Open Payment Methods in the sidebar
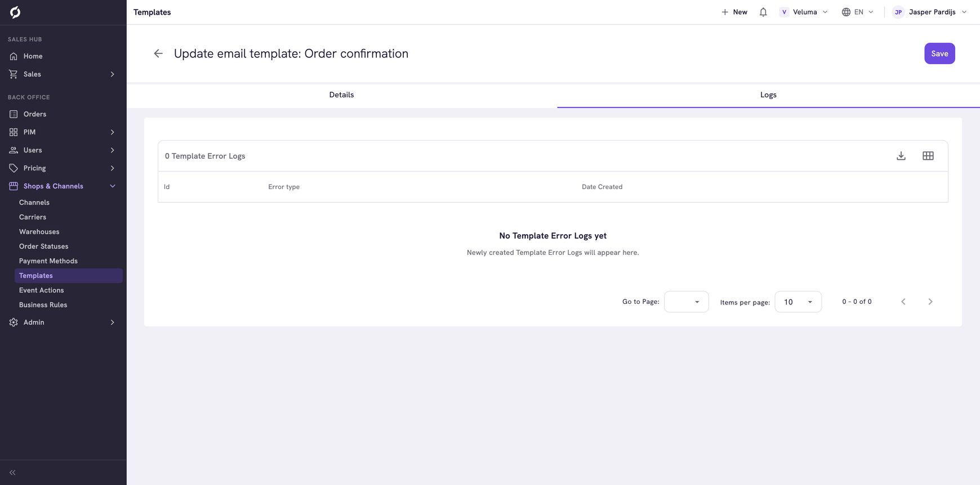 (x=48, y=261)
